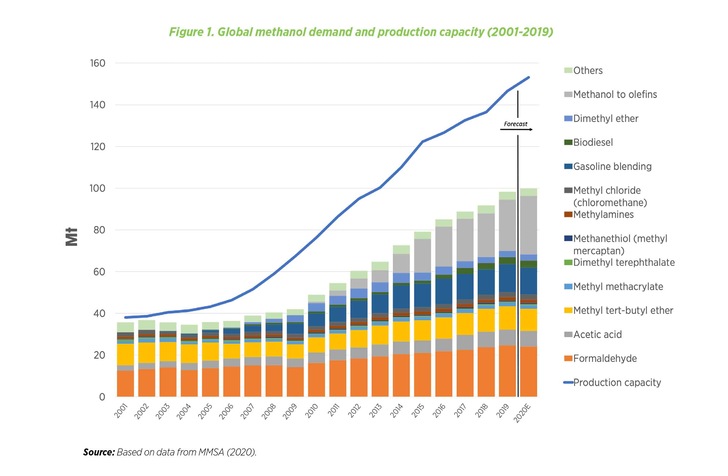Select the Dimethyl ether legend swatch
This screenshot has height=476, width=728.
pyautogui.click(x=568, y=118)
